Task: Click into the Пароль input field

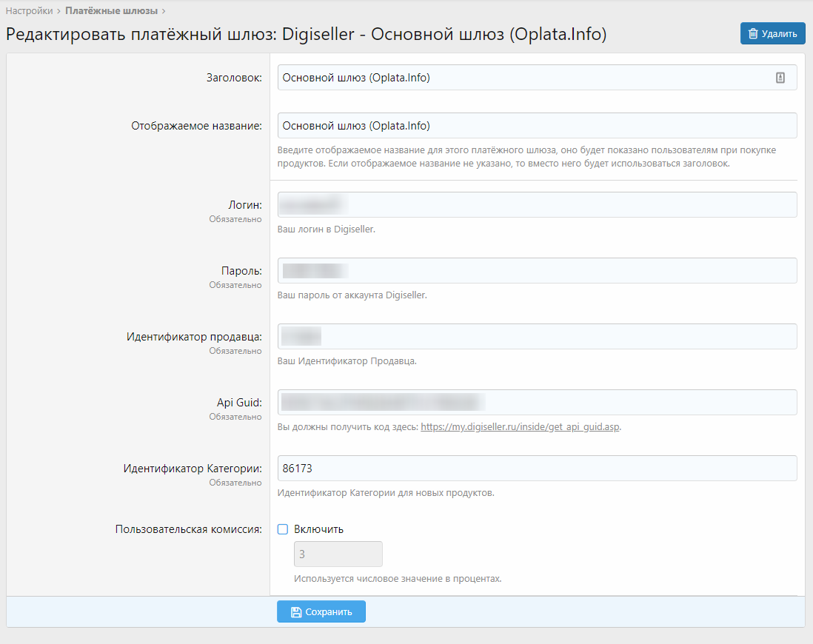Action: [x=537, y=271]
